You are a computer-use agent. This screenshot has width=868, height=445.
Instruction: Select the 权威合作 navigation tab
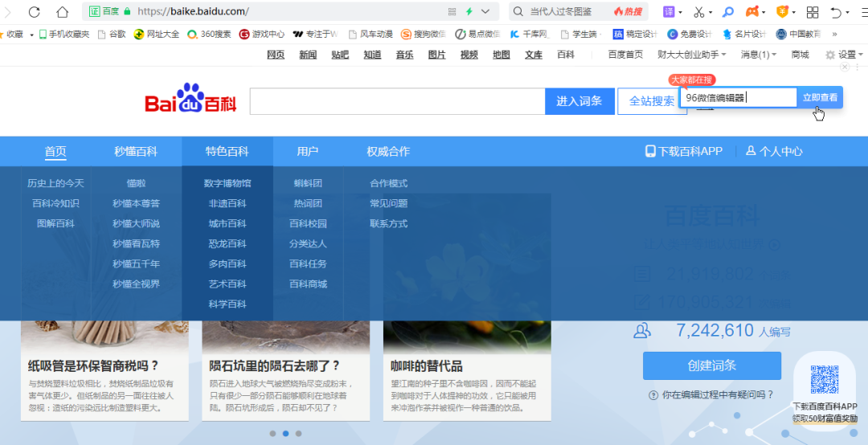pyautogui.click(x=388, y=152)
